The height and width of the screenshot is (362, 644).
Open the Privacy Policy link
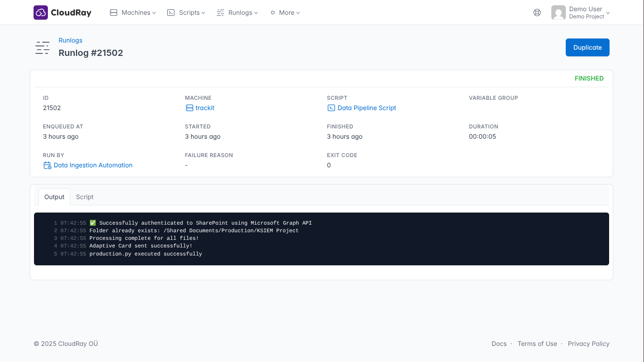pyautogui.click(x=588, y=344)
